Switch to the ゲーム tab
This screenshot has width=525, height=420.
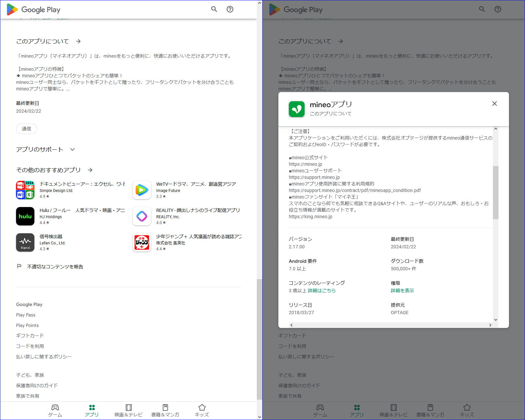pyautogui.click(x=55, y=410)
